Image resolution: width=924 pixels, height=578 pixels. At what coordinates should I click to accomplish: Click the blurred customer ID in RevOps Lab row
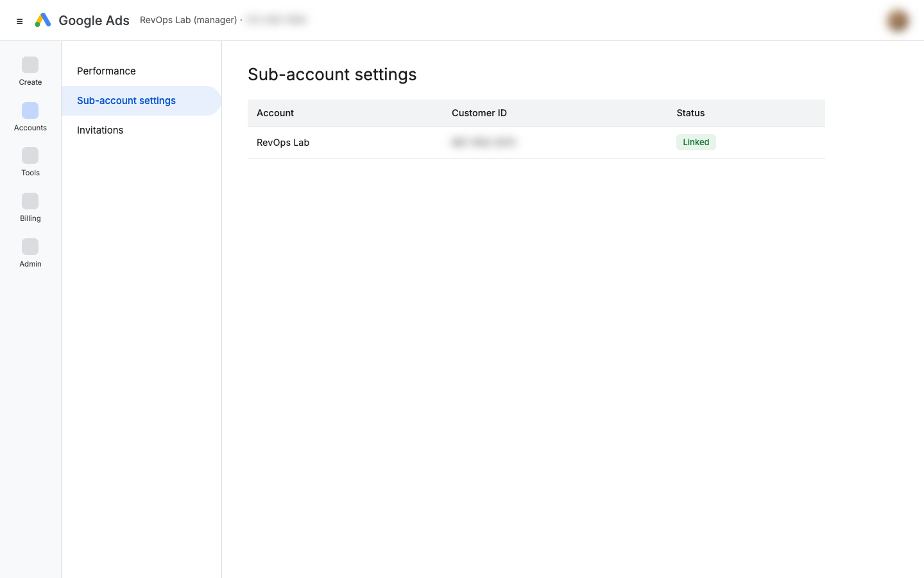tap(483, 143)
